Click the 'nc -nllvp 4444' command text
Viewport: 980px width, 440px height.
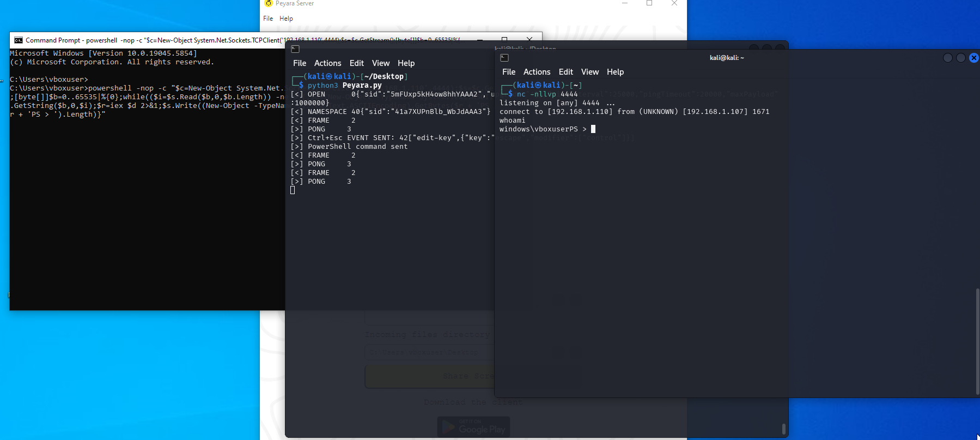pyautogui.click(x=547, y=94)
